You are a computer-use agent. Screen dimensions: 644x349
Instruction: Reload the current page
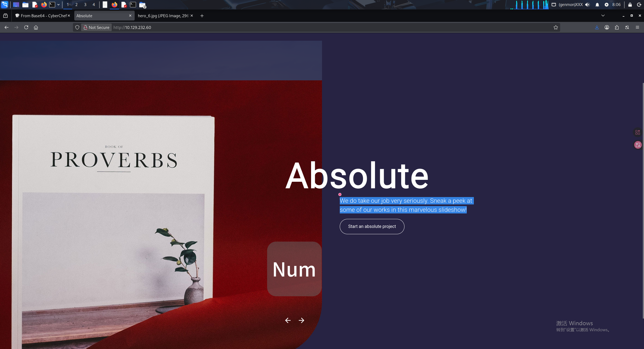pos(26,27)
